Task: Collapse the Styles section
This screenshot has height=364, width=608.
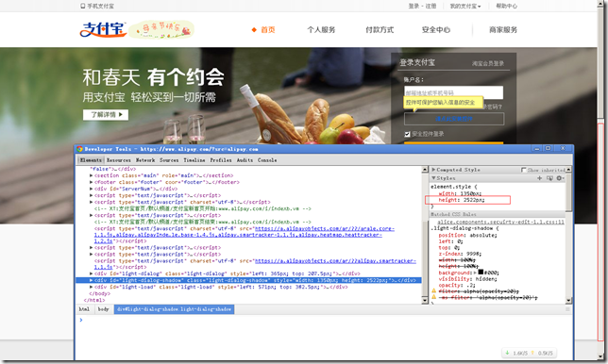Action: (433, 178)
